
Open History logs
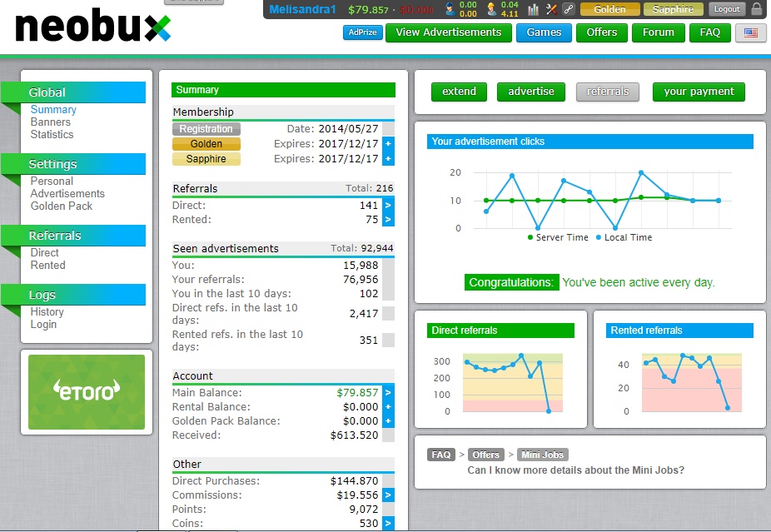[x=47, y=311]
